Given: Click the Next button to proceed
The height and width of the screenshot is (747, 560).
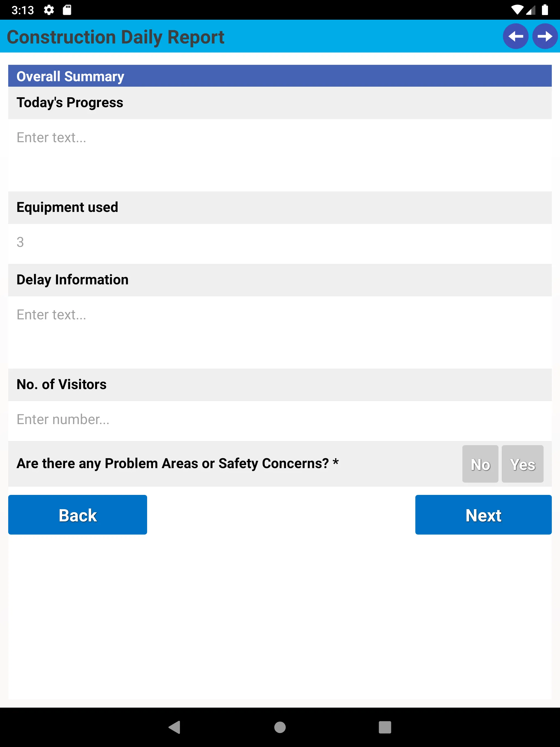Looking at the screenshot, I should [x=483, y=515].
